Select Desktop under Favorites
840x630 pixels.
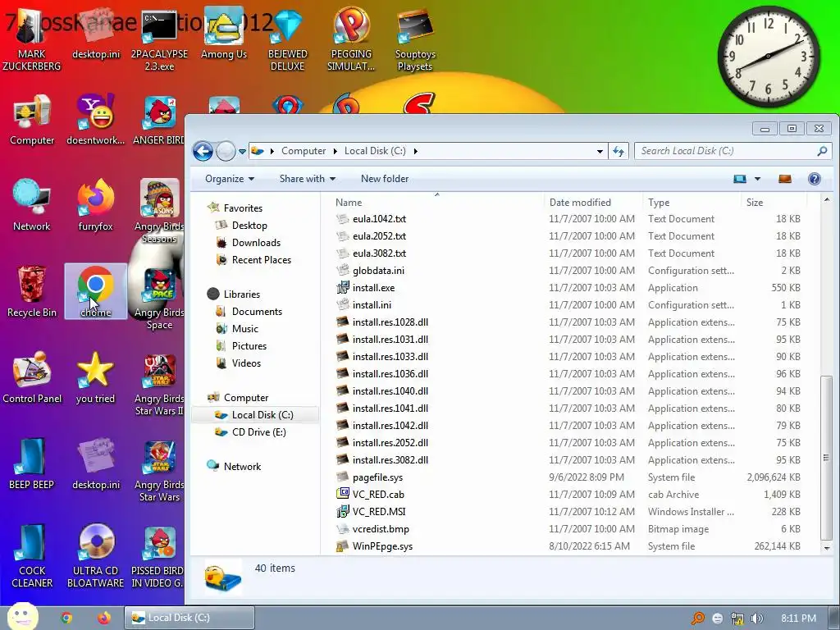tap(249, 226)
